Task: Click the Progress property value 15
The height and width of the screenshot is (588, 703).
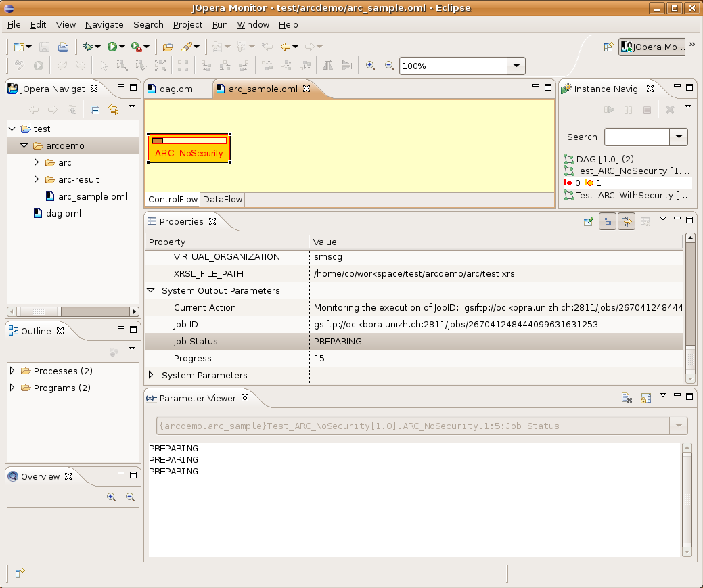Action: point(319,359)
